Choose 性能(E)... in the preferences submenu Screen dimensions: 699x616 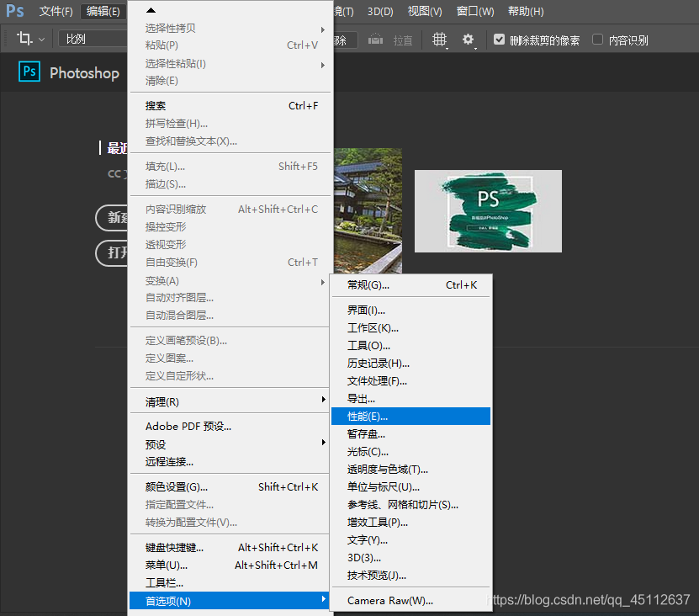411,417
